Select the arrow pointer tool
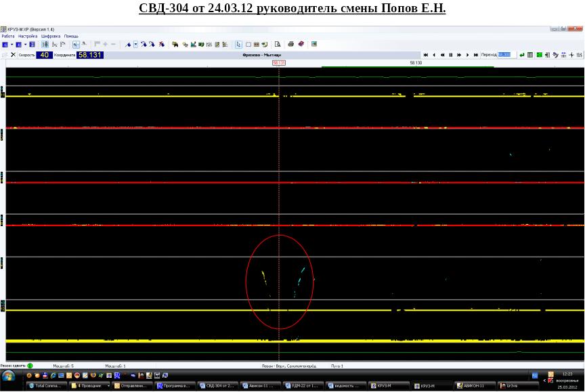 (x=238, y=45)
